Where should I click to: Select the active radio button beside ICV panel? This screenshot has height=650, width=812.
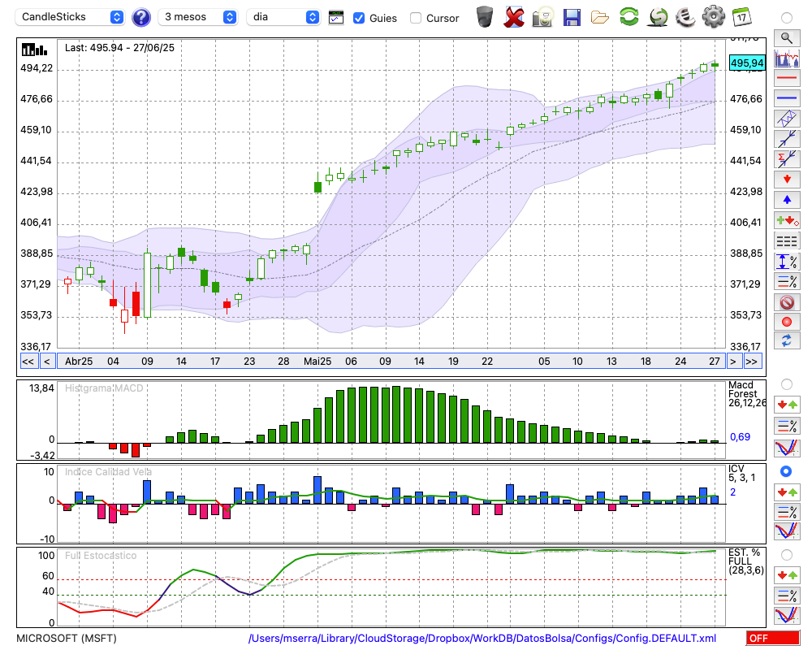point(787,471)
